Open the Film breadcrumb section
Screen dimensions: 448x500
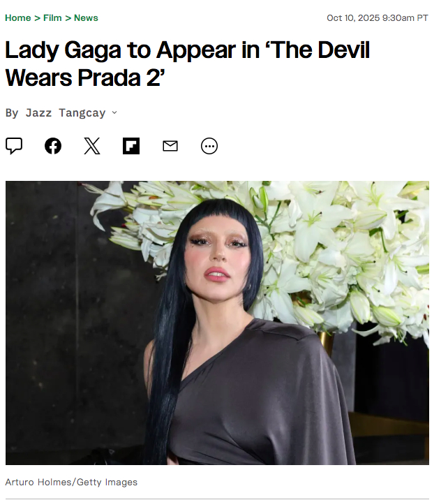52,18
